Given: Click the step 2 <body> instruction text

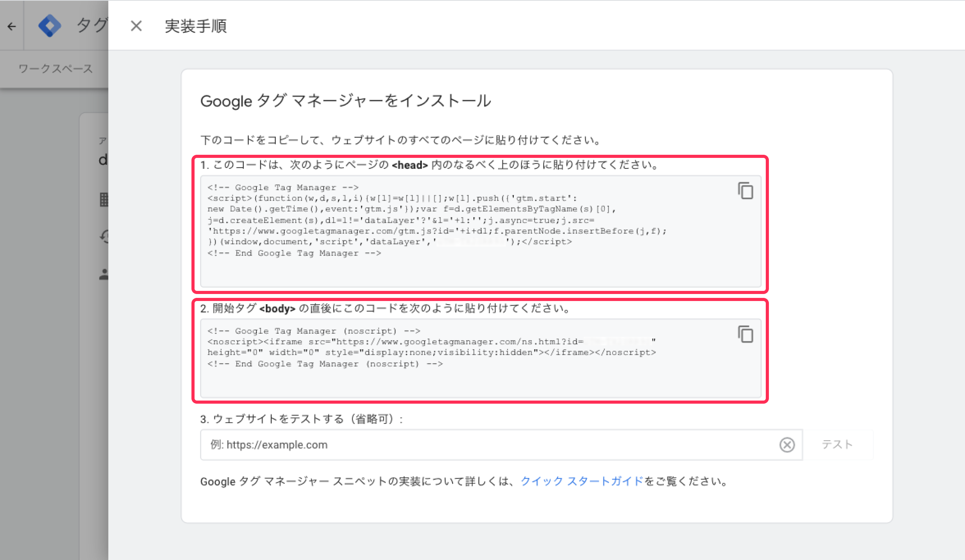Looking at the screenshot, I should pyautogui.click(x=385, y=308).
